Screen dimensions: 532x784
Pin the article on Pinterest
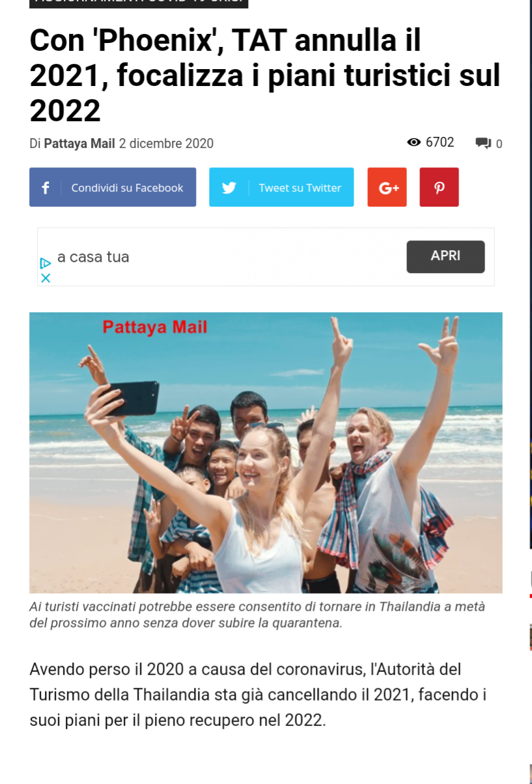coord(440,187)
